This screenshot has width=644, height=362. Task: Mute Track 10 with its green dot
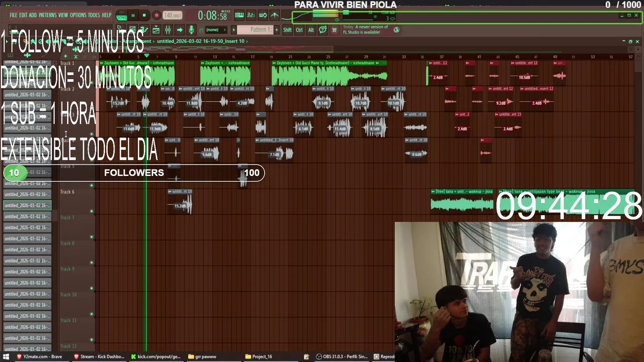point(92,314)
